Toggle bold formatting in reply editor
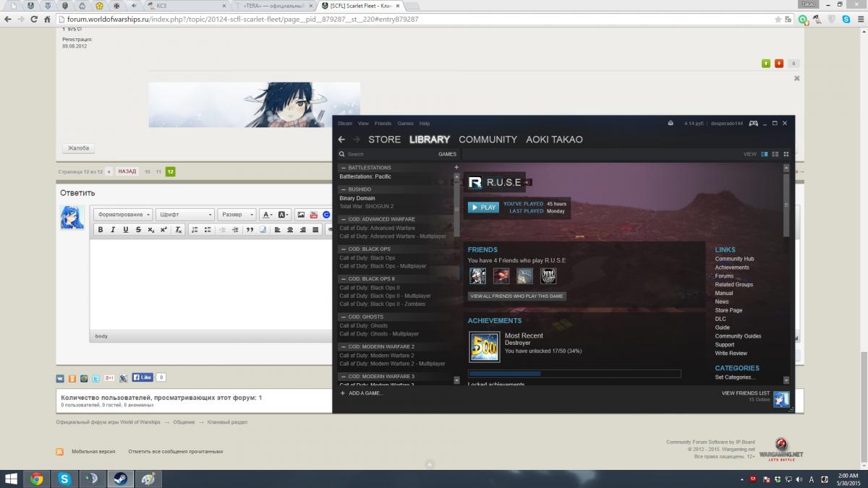The width and height of the screenshot is (868, 488). click(x=101, y=230)
